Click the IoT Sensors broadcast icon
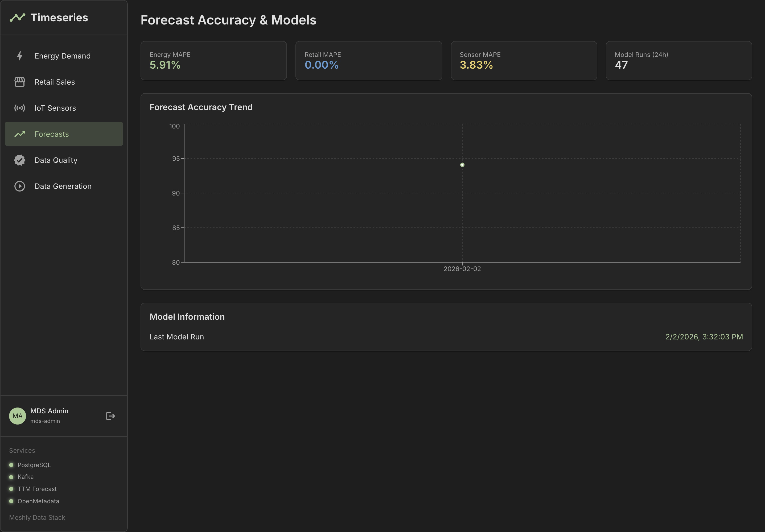The width and height of the screenshot is (765, 532). click(20, 108)
